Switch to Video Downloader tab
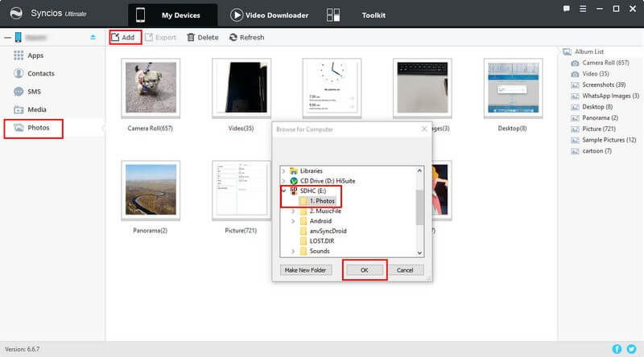The image size is (644, 357). [269, 15]
